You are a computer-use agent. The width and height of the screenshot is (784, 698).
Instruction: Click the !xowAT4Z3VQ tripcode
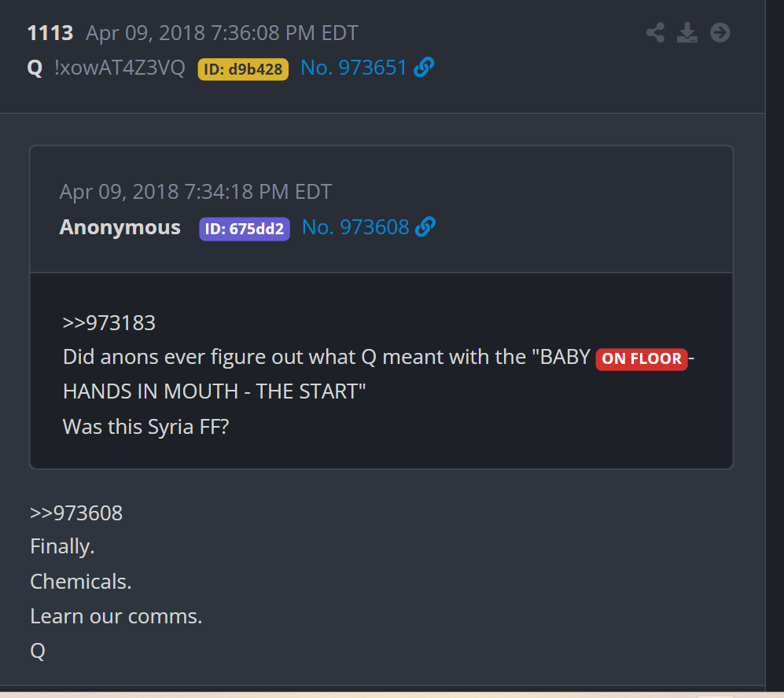coord(120,68)
